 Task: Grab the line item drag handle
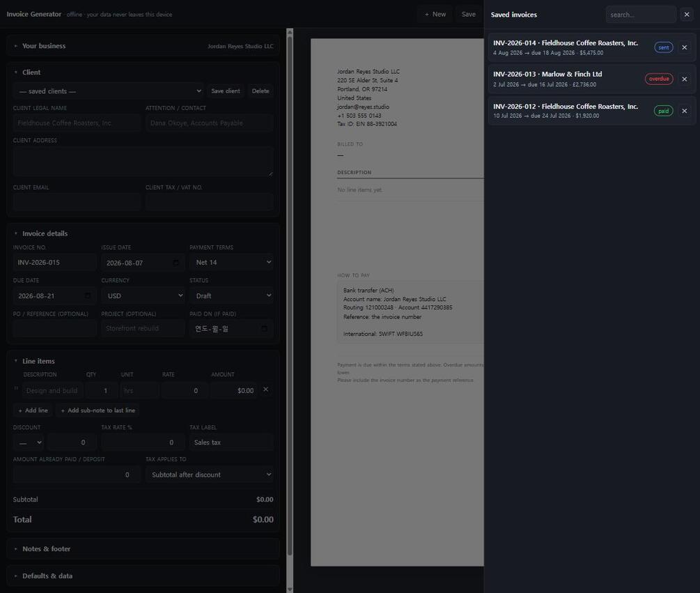(16, 389)
